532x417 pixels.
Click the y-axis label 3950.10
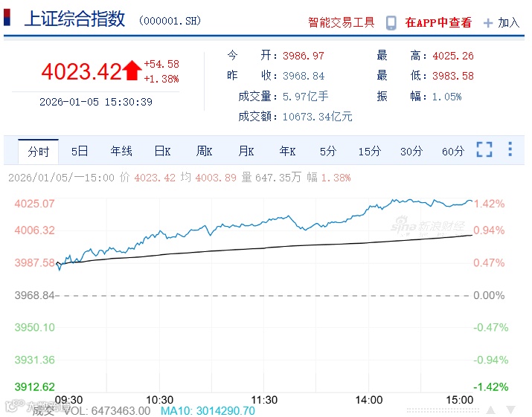(34, 328)
